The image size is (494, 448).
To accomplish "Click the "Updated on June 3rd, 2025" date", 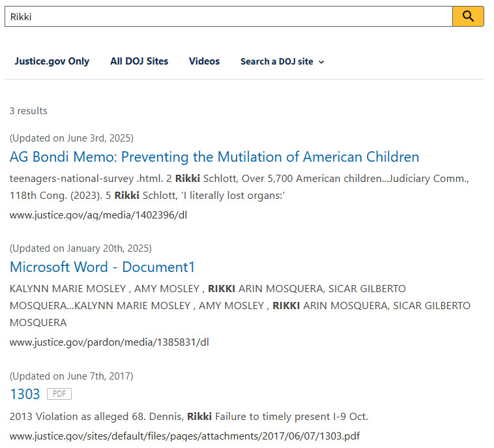I will (72, 138).
